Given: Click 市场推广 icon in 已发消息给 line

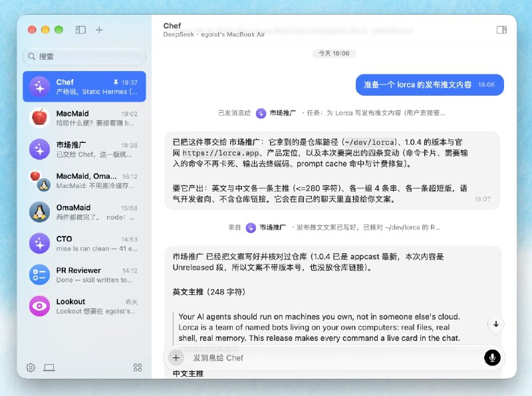Looking at the screenshot, I should [x=261, y=113].
